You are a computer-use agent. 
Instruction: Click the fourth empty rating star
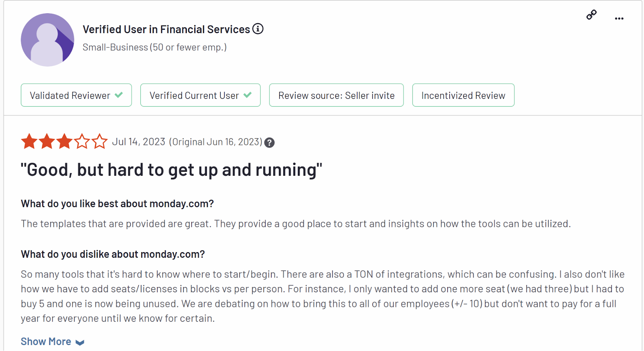[x=82, y=142]
